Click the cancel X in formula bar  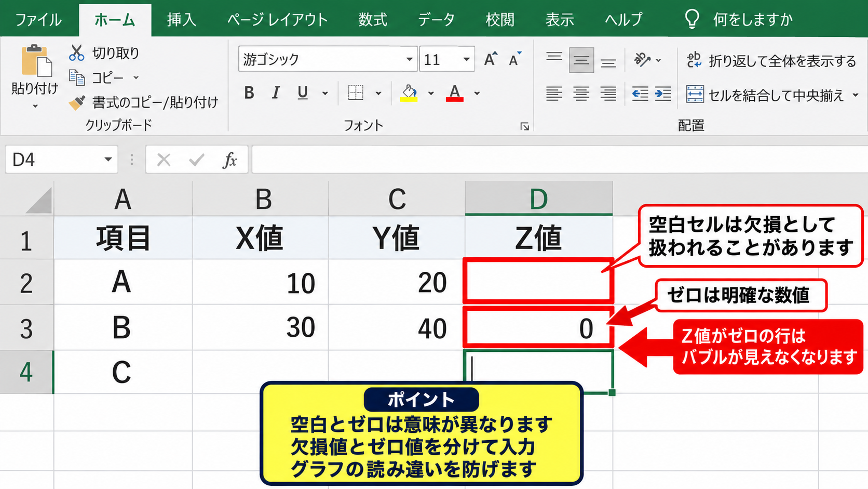click(x=164, y=160)
